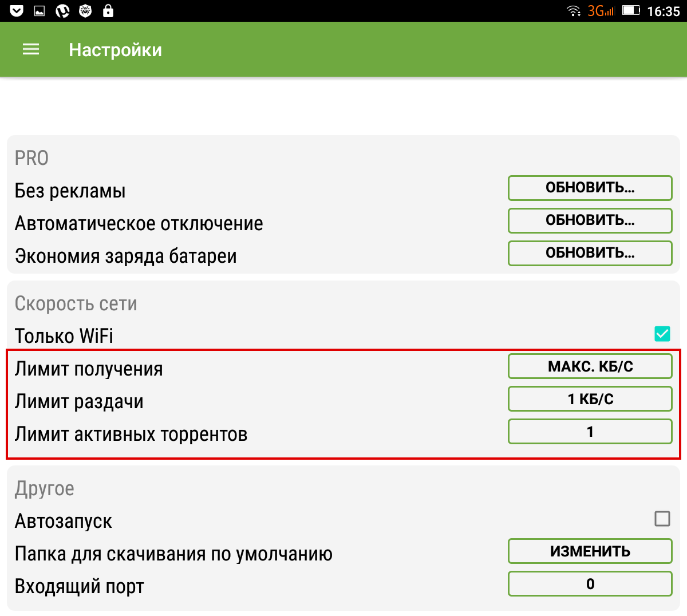Tap the Pocket notification icon in status bar
The height and width of the screenshot is (616, 687).
coord(17,11)
